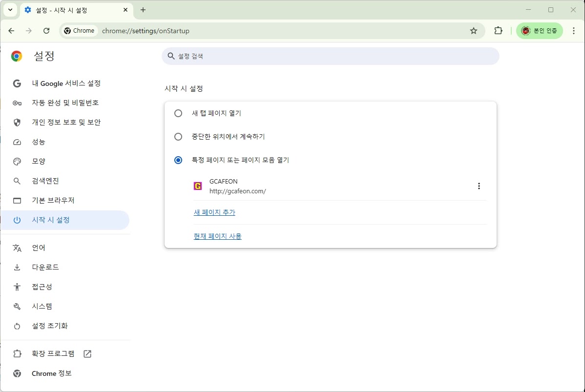Go back using the back arrow
The width and height of the screenshot is (585, 392).
12,31
